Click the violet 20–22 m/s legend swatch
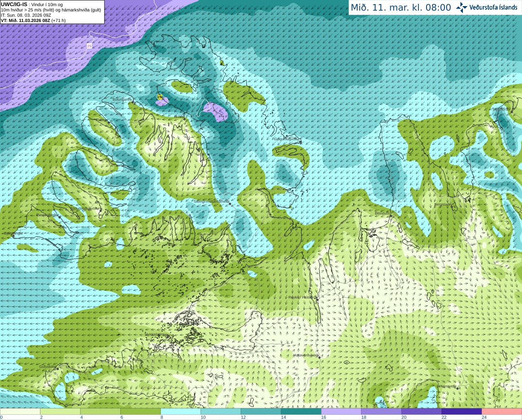The image size is (522, 420). (x=422, y=411)
